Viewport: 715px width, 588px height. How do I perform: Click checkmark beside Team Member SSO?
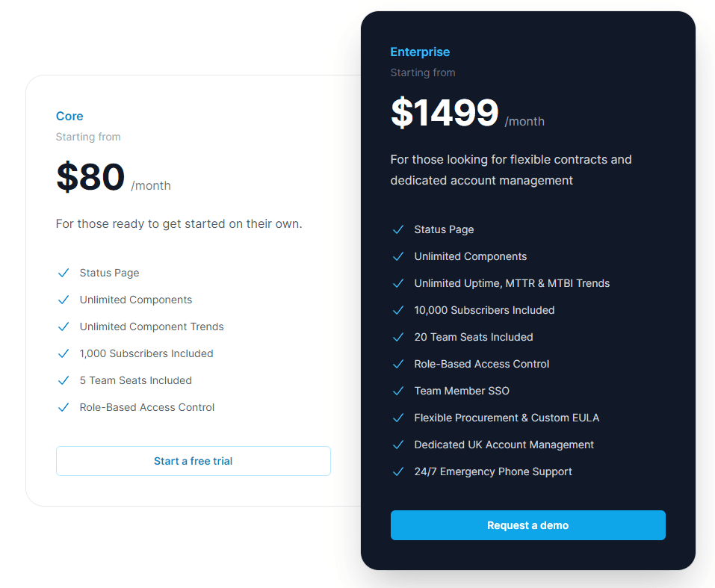pos(398,391)
